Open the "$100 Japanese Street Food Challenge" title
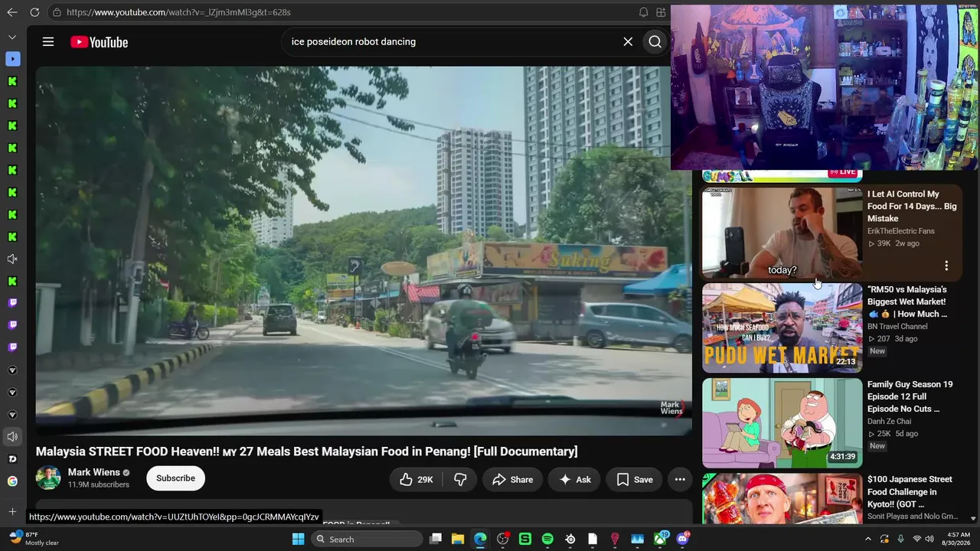 point(910,492)
